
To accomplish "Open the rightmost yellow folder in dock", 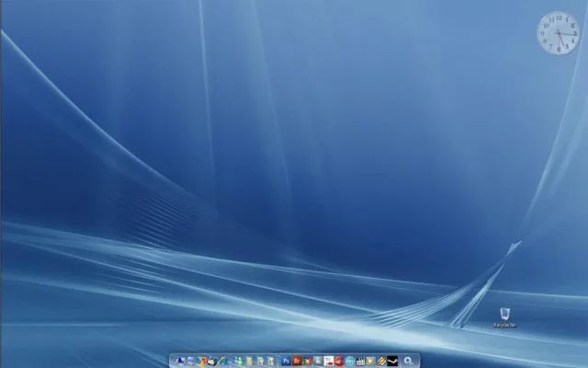I will tap(270, 361).
